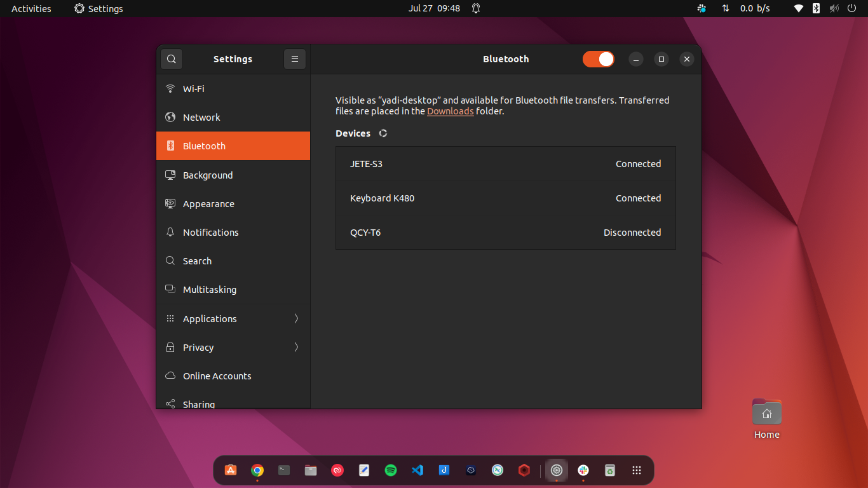Open the Downloads folder link

(451, 111)
